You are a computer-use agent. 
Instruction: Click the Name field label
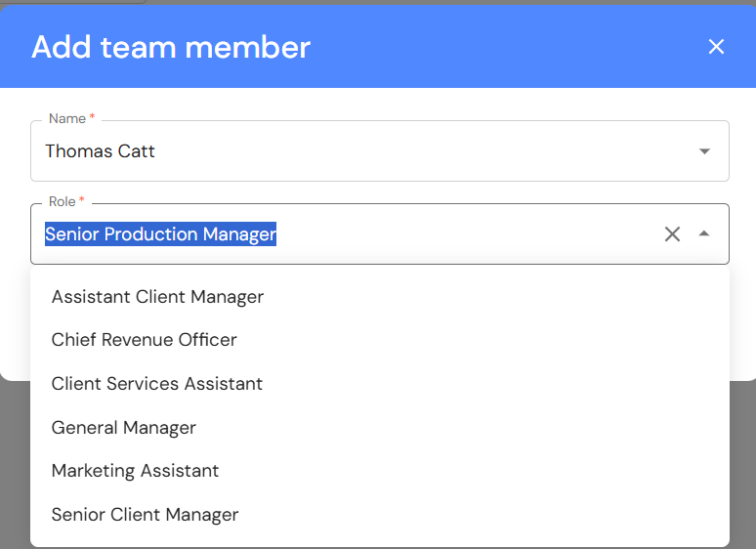[67, 118]
